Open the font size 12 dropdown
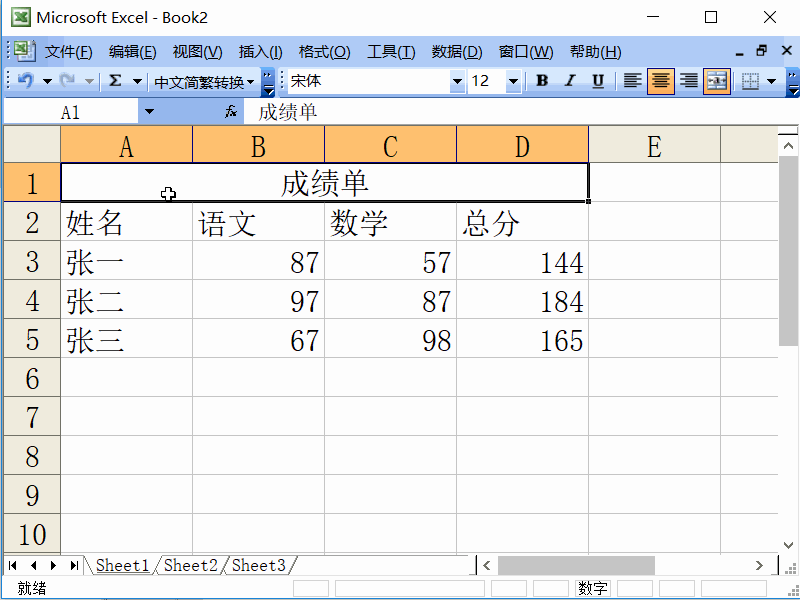The image size is (800, 600). [513, 81]
